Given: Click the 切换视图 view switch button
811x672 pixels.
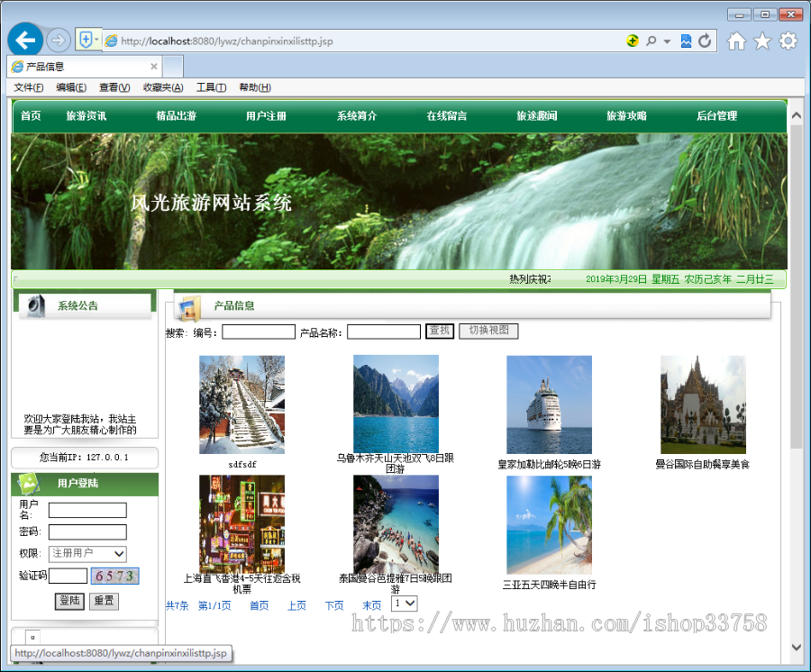Looking at the screenshot, I should point(488,331).
